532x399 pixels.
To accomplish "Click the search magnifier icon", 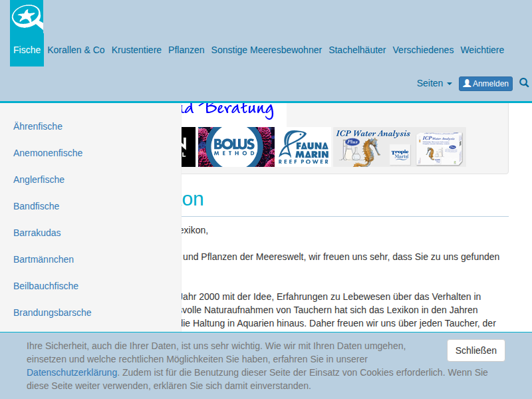I will tap(524, 83).
